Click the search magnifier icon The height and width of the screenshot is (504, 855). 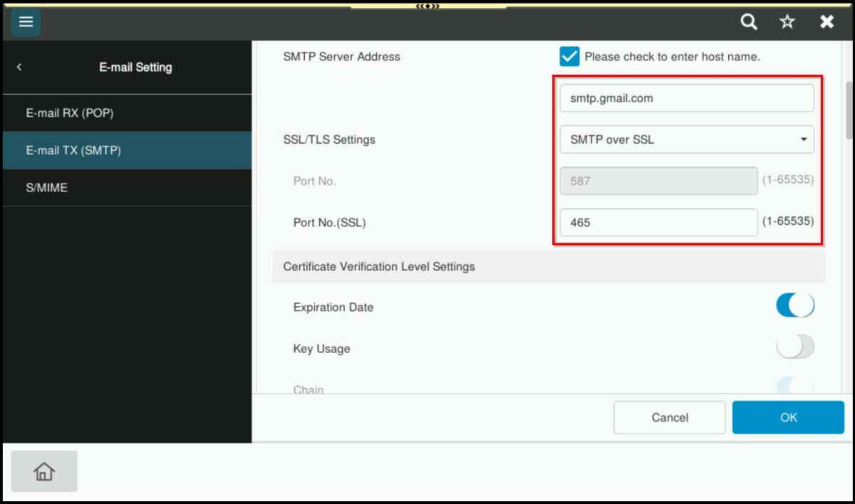tap(748, 22)
